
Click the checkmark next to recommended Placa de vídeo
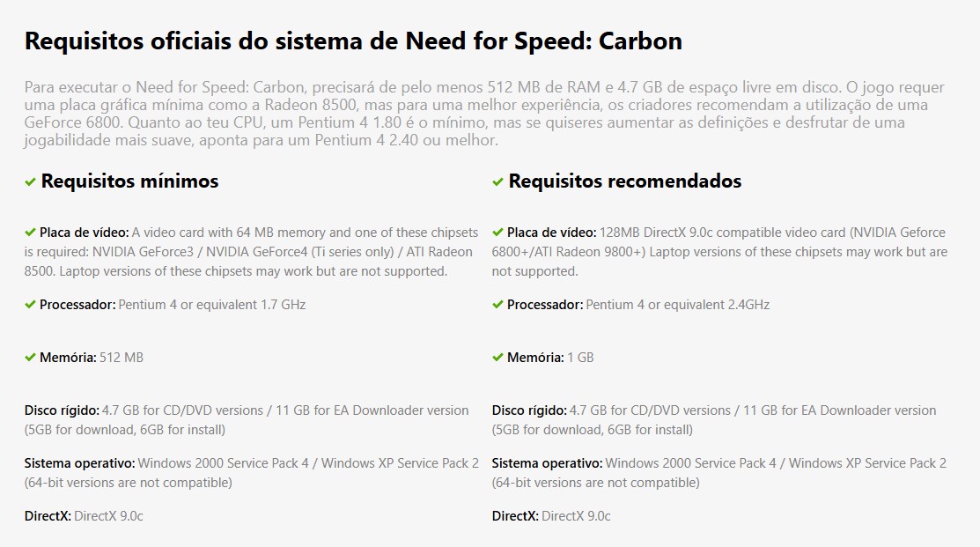pos(497,233)
